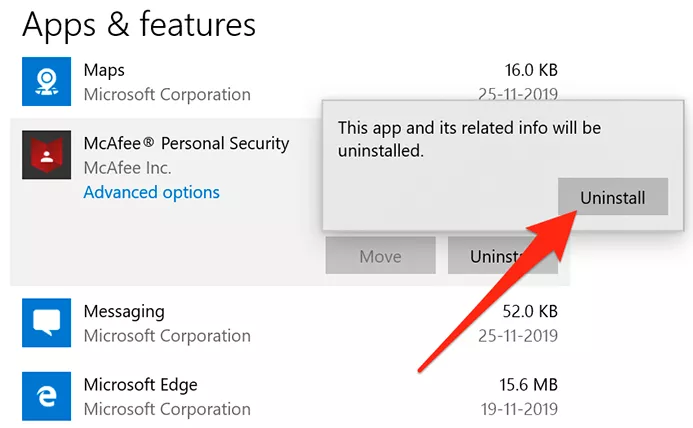Confirm Uninstall in the popup dialog
This screenshot has height=428, width=693.
click(612, 197)
